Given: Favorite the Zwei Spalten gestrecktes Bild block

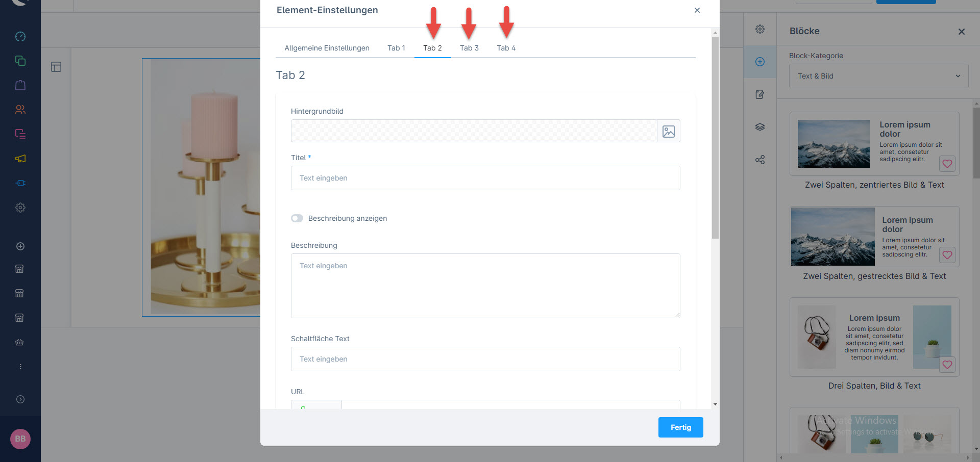Looking at the screenshot, I should (947, 255).
